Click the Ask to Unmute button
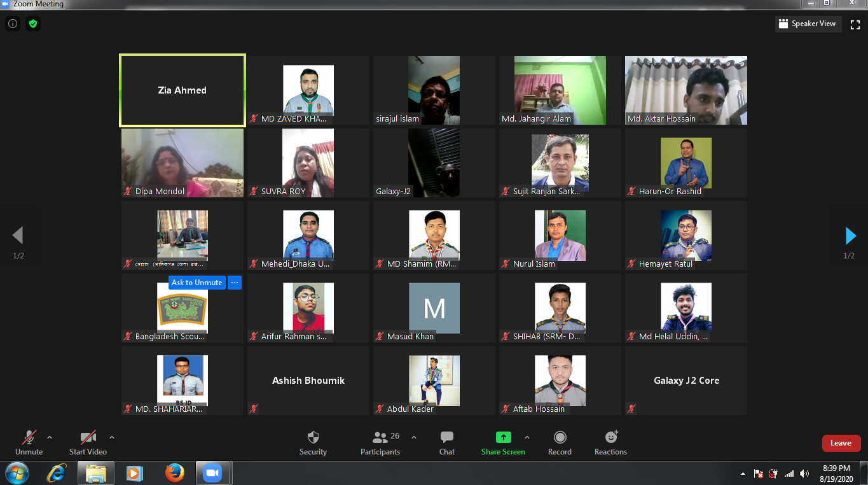Image resolution: width=868 pixels, height=485 pixels. click(x=197, y=283)
